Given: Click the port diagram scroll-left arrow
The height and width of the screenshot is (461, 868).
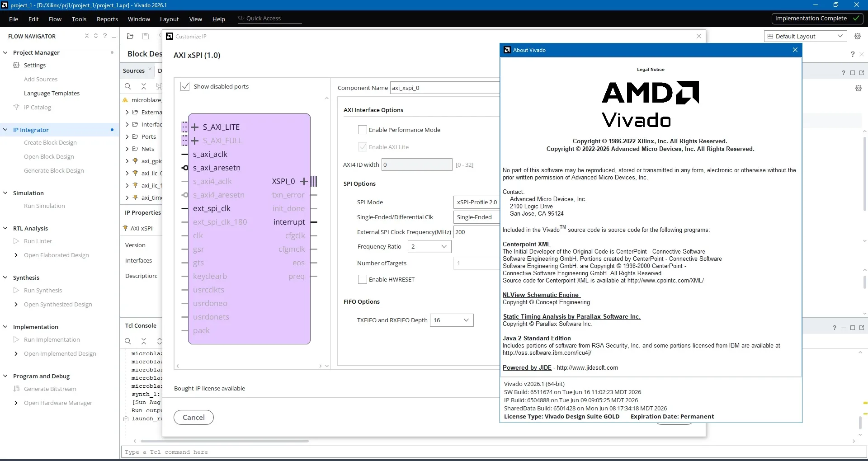Looking at the screenshot, I should pos(178,366).
